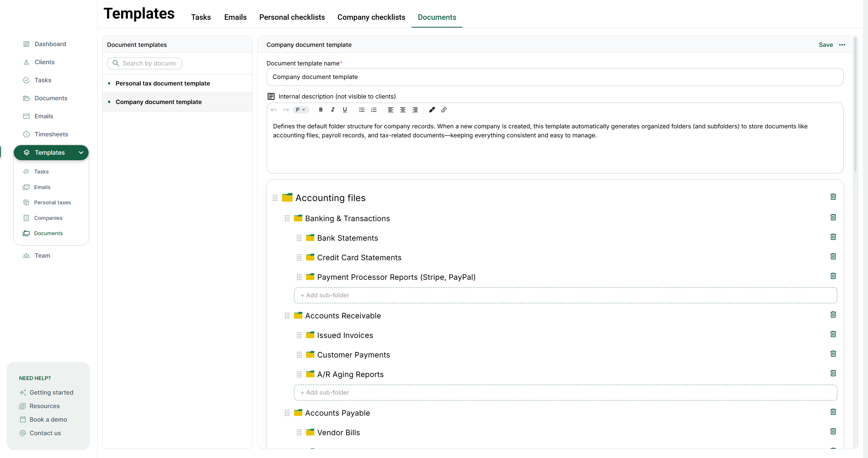Undo the last edit in description editor

tap(274, 110)
